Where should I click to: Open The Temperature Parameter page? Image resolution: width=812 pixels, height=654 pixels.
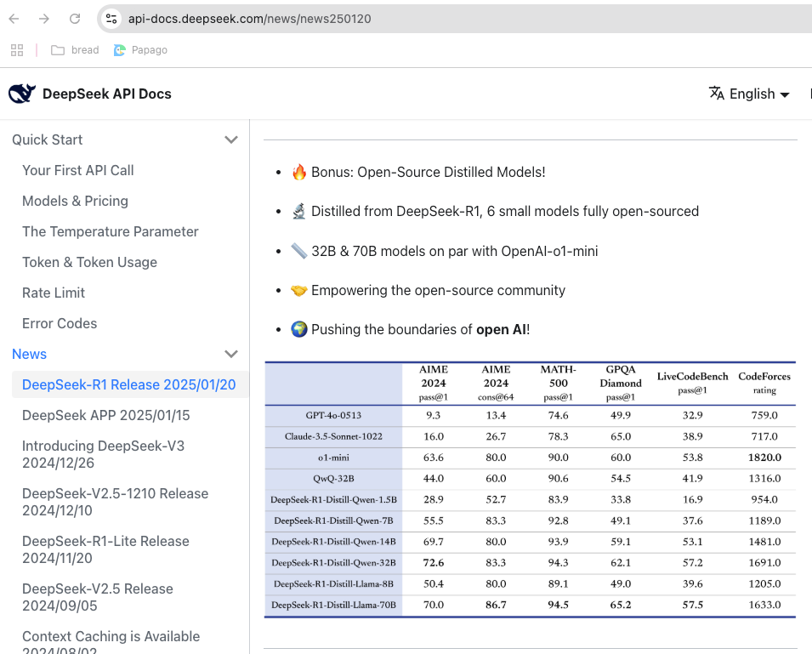coord(111,231)
